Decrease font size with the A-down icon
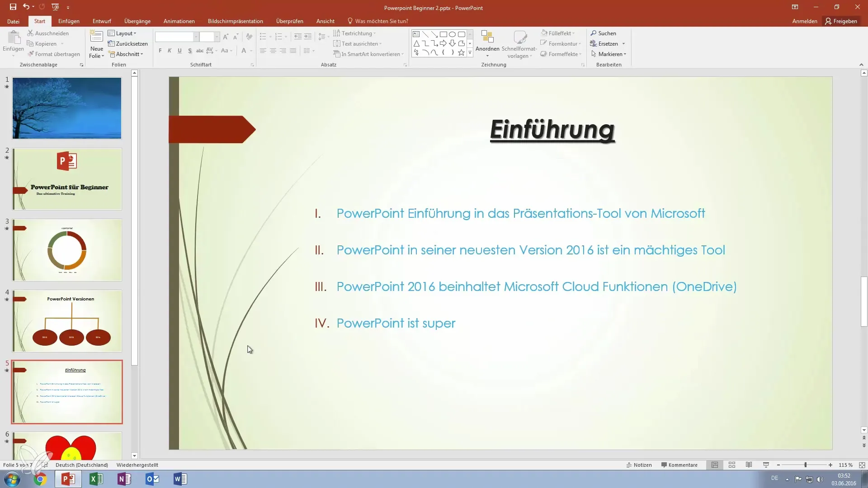The width and height of the screenshot is (868, 488). pos(236,37)
